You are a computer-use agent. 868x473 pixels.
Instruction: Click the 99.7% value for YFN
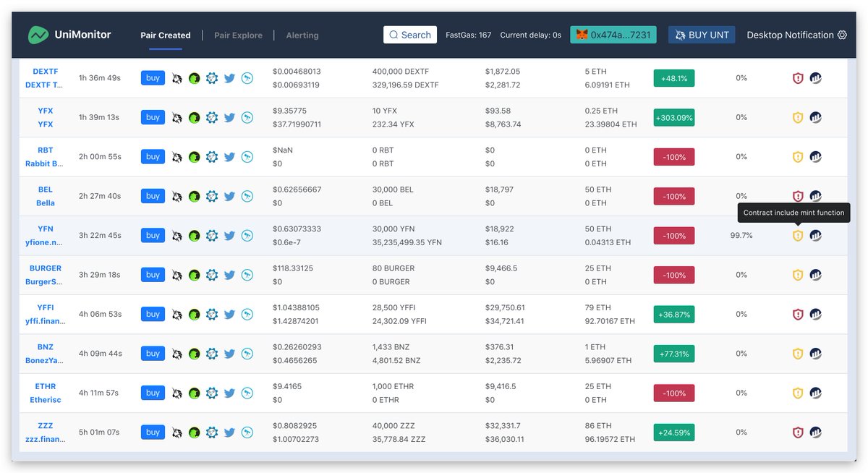741,236
